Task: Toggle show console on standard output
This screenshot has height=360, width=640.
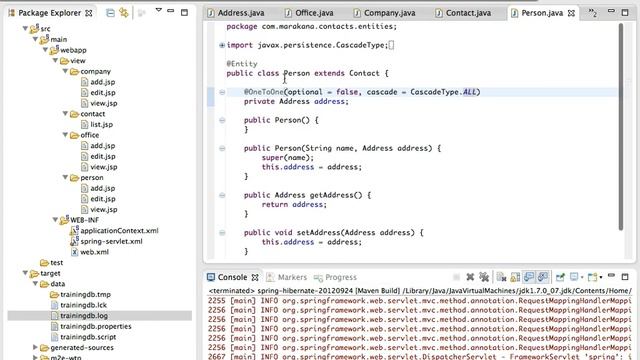Action: (529, 277)
